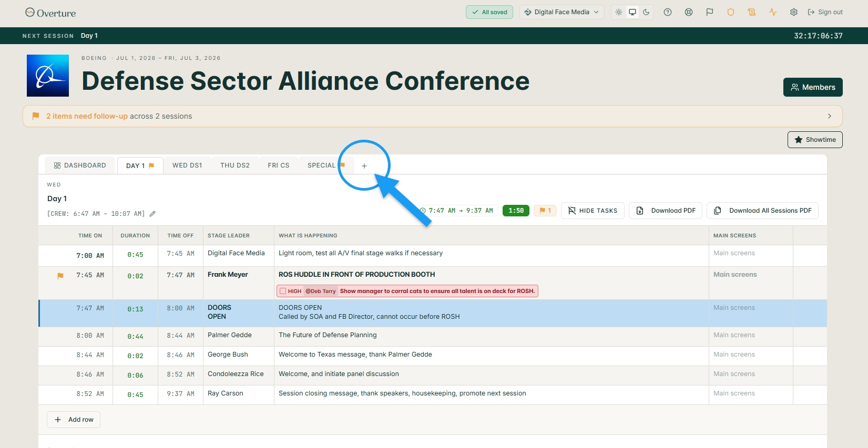The height and width of the screenshot is (448, 868).
Task: Toggle HIDE TASKS button
Action: pos(593,211)
